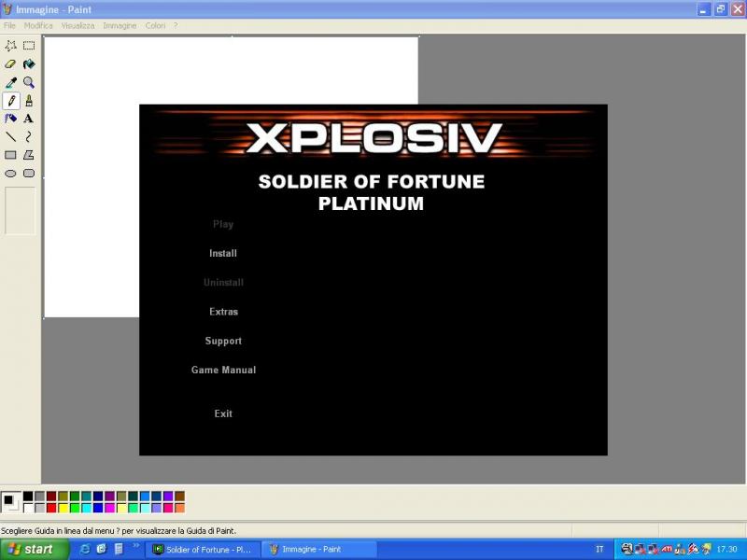The image size is (747, 560).
Task: Click the IT language indicator on taskbar
Action: tap(599, 549)
